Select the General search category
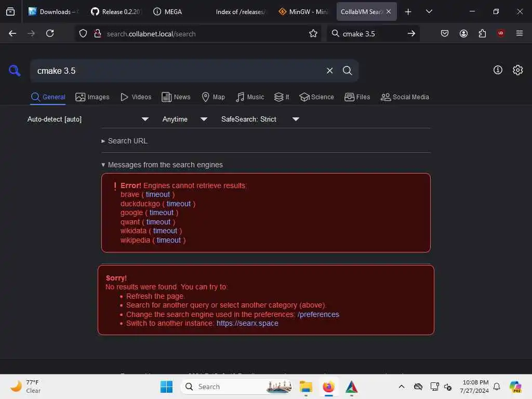Screen dimensions: 532x399 coord(48,97)
